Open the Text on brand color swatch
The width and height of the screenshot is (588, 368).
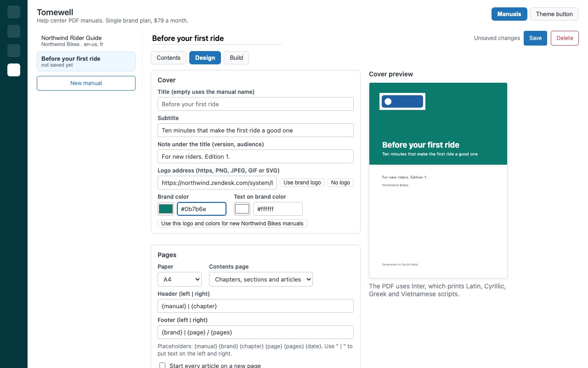tap(242, 209)
